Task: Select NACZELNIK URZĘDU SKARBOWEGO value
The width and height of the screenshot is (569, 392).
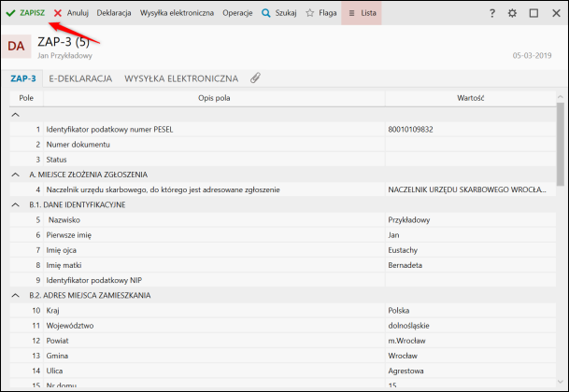Action: coord(467,189)
